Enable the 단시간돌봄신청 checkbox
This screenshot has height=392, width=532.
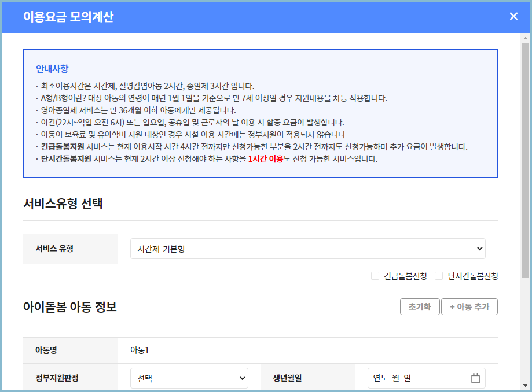pos(438,276)
